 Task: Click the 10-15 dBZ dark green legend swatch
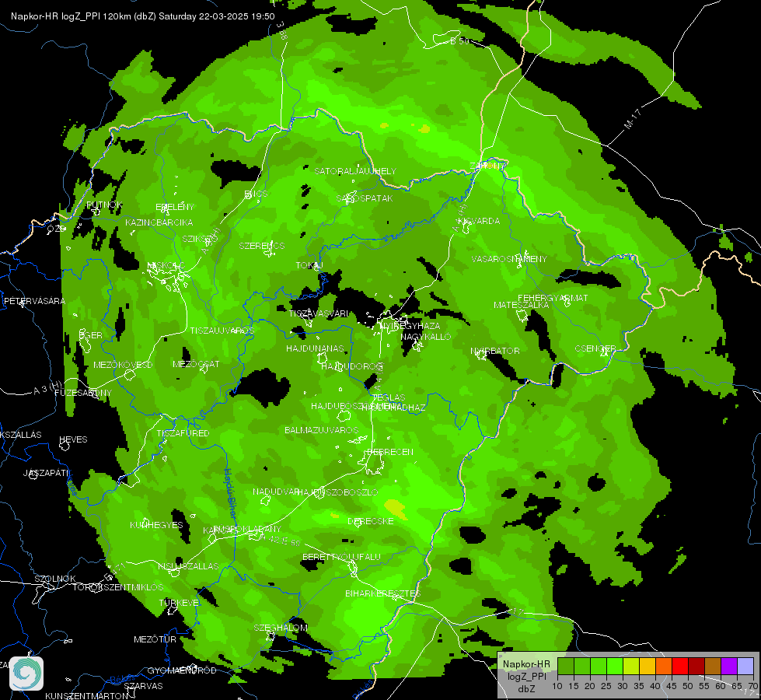[565, 666]
